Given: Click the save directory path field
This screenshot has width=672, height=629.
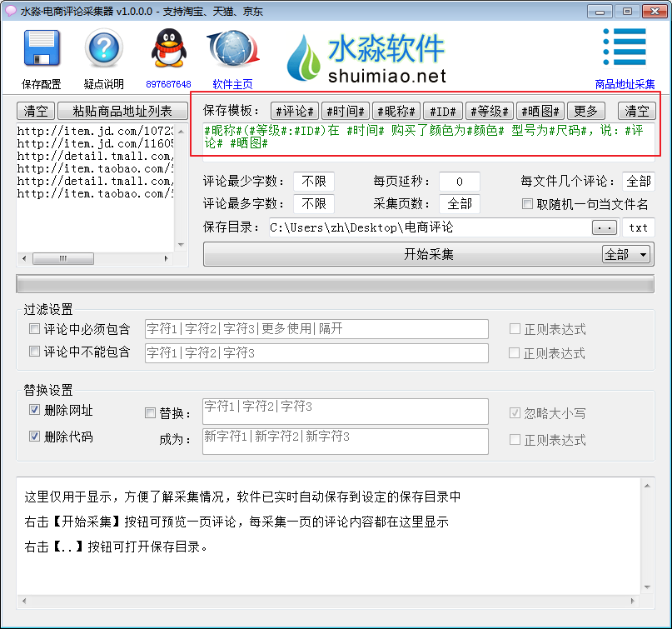Looking at the screenshot, I should click(x=430, y=227).
